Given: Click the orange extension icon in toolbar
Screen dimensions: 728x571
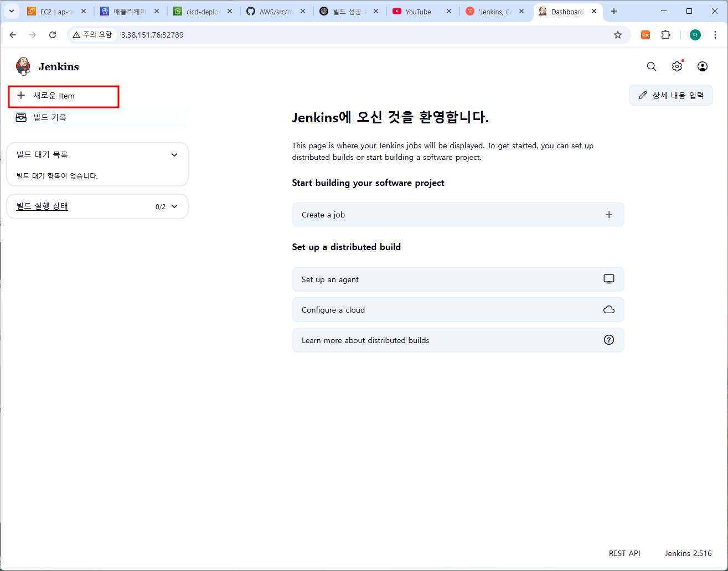Looking at the screenshot, I should coord(646,35).
